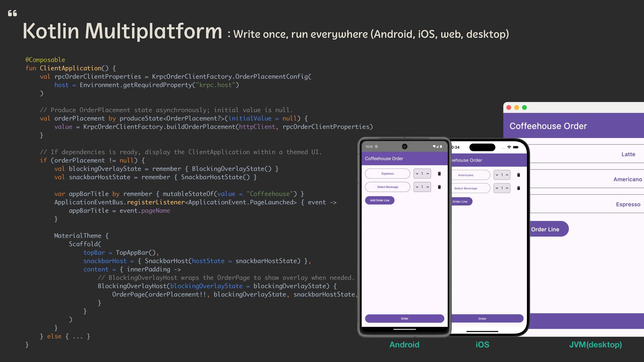The width and height of the screenshot is (644, 362).
Task: Choose Espresso in desktop beverage list
Action: click(628, 204)
